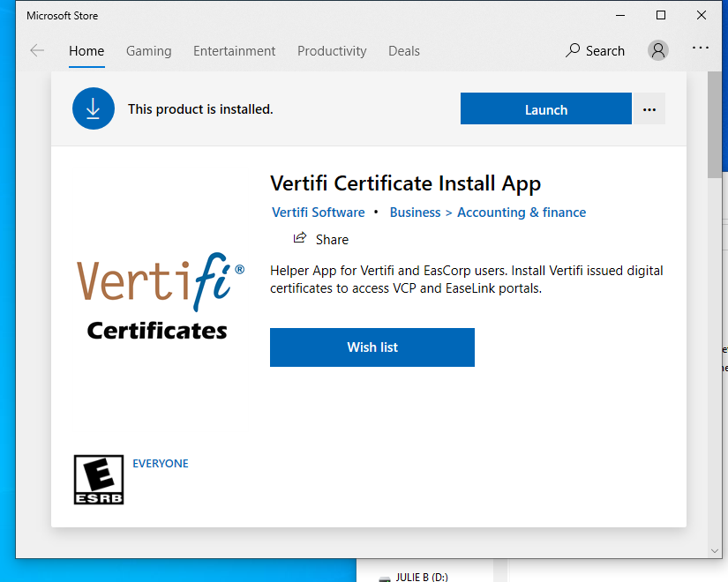The height and width of the screenshot is (582, 728).
Task: Open Search in the store
Action: [x=596, y=50]
